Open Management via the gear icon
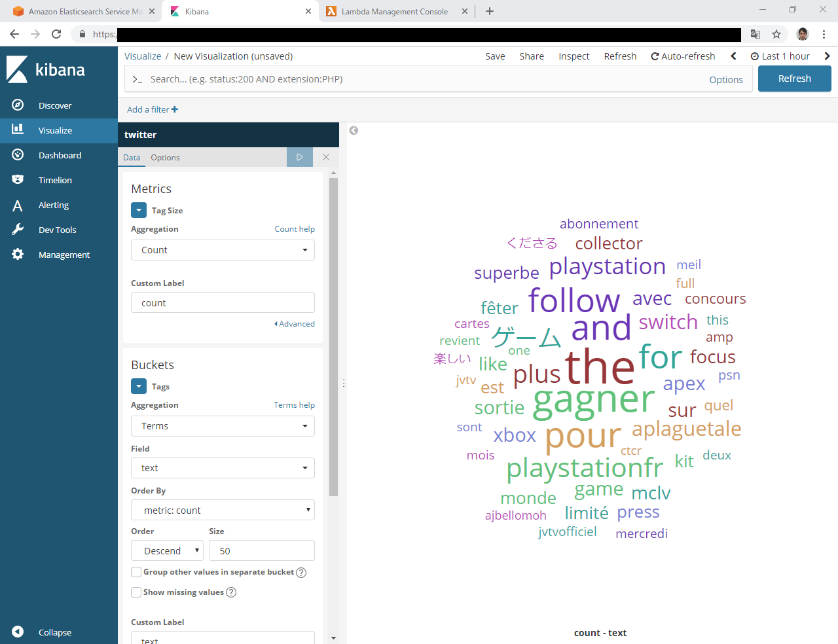 pyautogui.click(x=18, y=255)
